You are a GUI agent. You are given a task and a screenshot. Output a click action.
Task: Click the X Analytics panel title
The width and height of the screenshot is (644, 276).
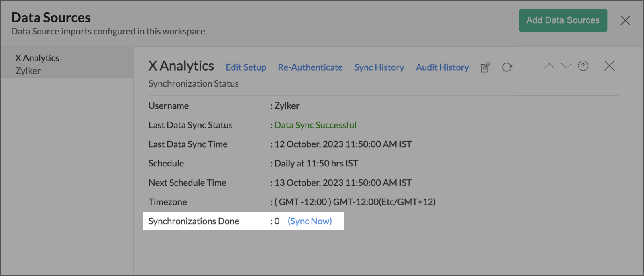point(181,66)
